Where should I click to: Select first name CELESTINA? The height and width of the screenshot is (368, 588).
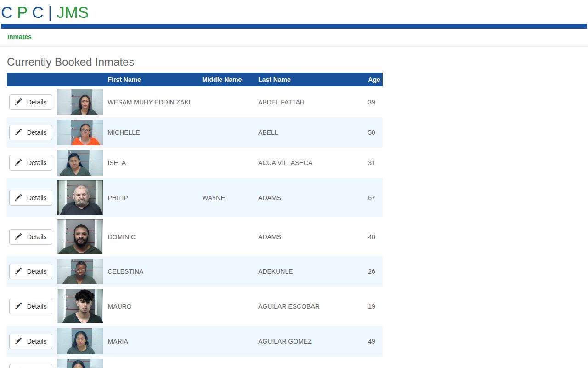[125, 271]
